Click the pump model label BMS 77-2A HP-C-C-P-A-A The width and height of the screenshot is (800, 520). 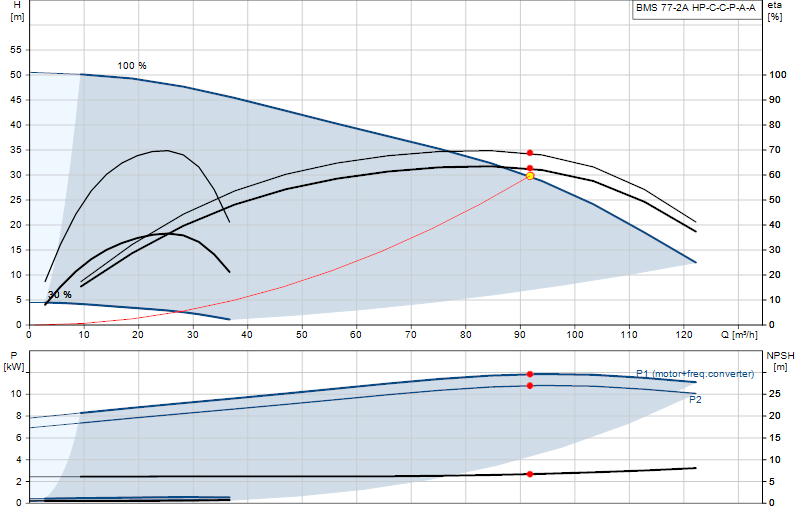696,8
